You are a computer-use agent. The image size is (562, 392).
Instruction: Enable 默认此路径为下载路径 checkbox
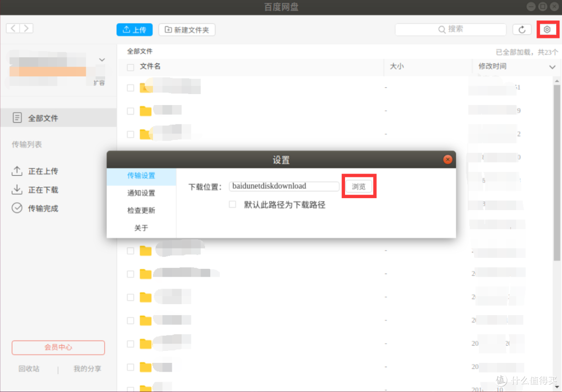(x=233, y=204)
